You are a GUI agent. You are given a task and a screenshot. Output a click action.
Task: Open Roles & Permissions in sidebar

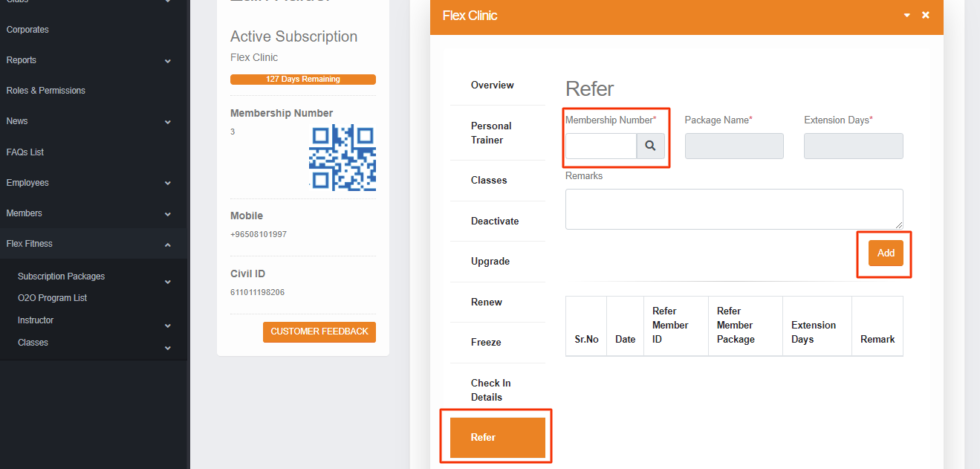[x=46, y=91]
